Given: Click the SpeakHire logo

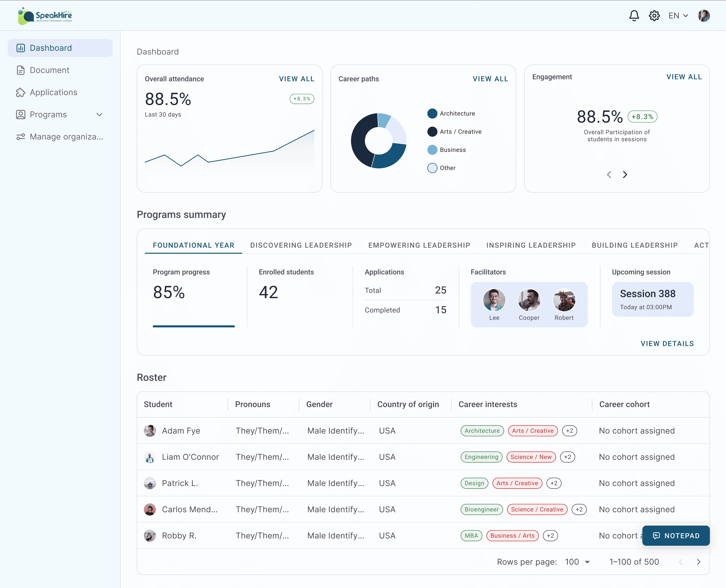Looking at the screenshot, I should (x=45, y=16).
